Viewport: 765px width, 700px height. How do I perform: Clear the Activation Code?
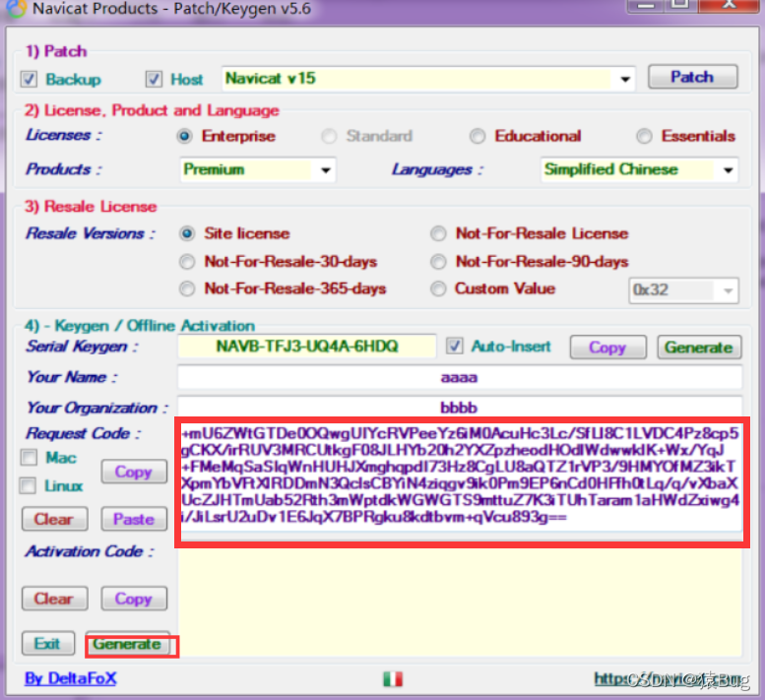tap(55, 599)
